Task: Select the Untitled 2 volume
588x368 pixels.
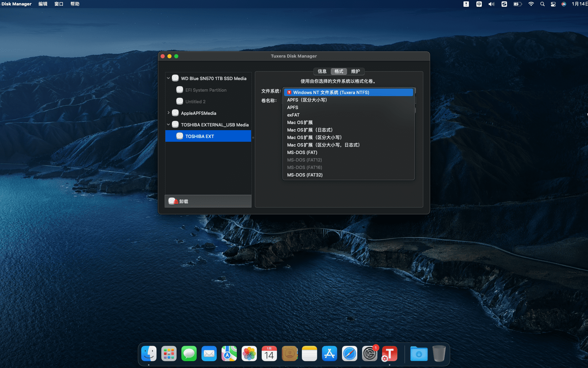Action: point(208,102)
